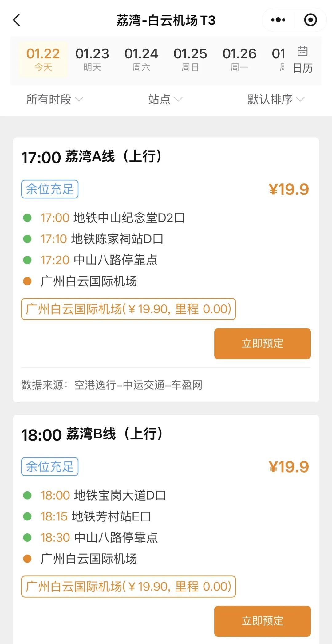Open the 站点 station filter dropdown
332x644 pixels.
tap(165, 100)
